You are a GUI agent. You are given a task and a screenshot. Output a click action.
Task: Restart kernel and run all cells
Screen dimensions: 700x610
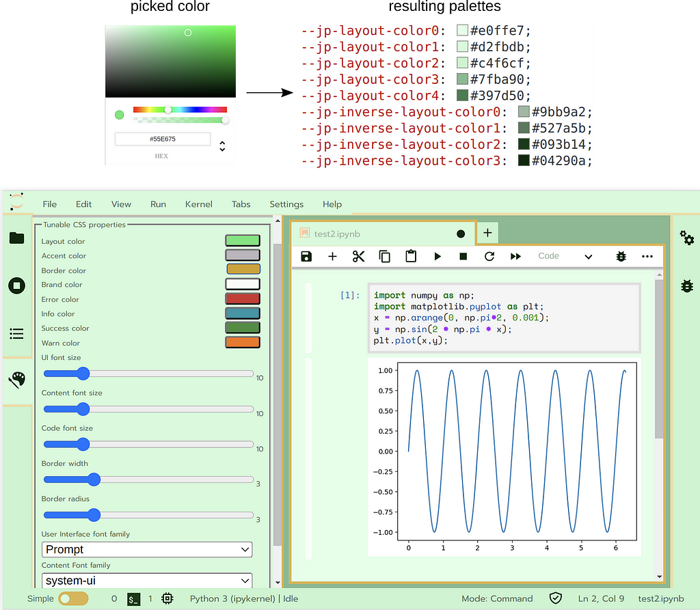(515, 256)
